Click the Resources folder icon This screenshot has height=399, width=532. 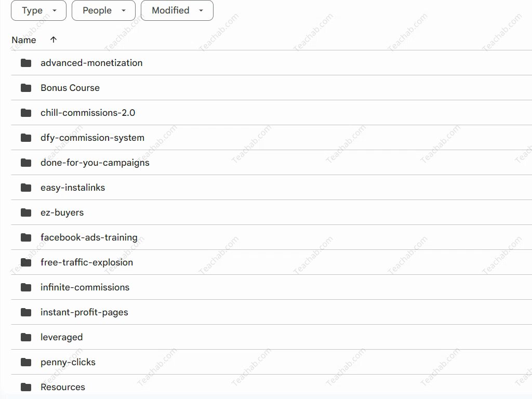(x=26, y=387)
